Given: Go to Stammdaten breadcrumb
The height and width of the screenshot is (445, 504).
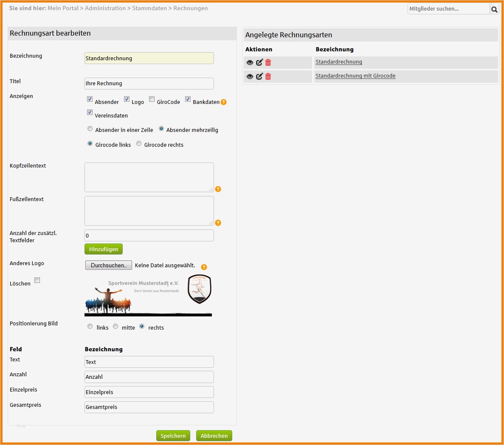Looking at the screenshot, I should [149, 8].
